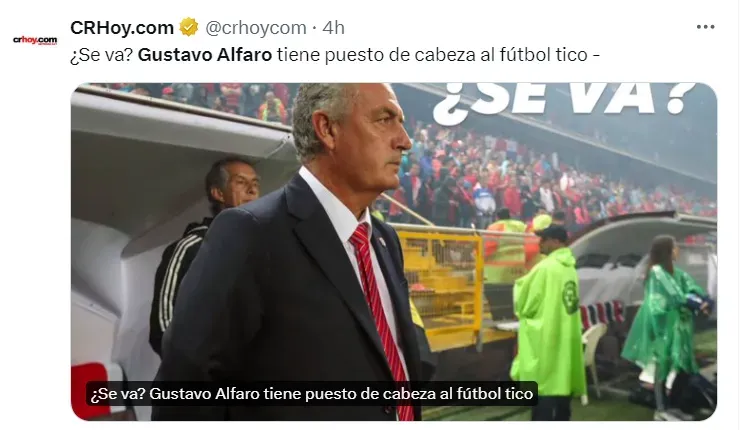751x430 pixels.
Task: Click the woman in dark green poncho
Action: [x=666, y=321]
